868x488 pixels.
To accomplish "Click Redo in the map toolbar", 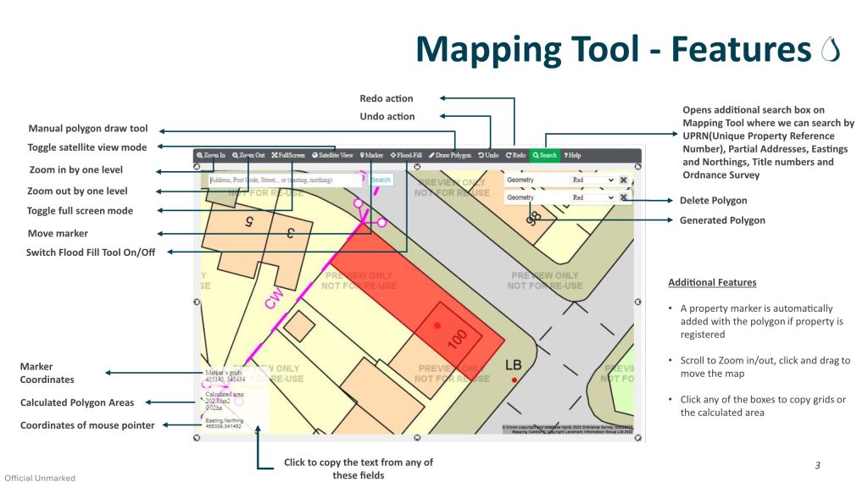I will tap(515, 156).
